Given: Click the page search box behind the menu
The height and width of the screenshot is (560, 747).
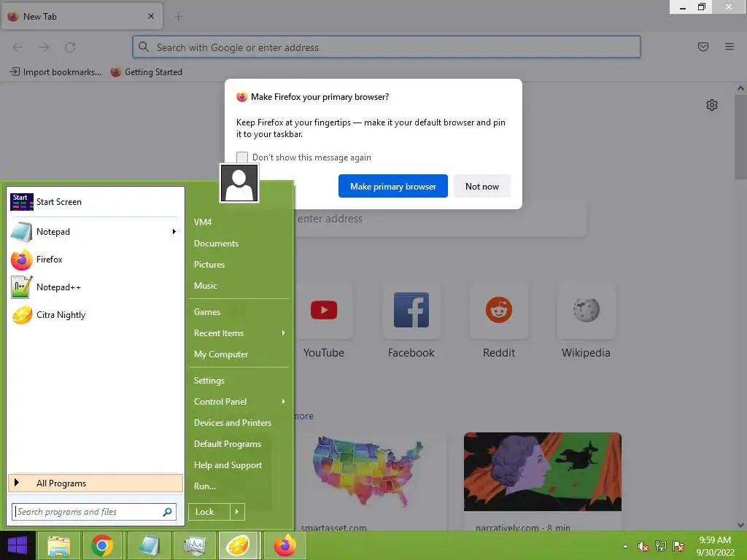Looking at the screenshot, I should tap(440, 219).
